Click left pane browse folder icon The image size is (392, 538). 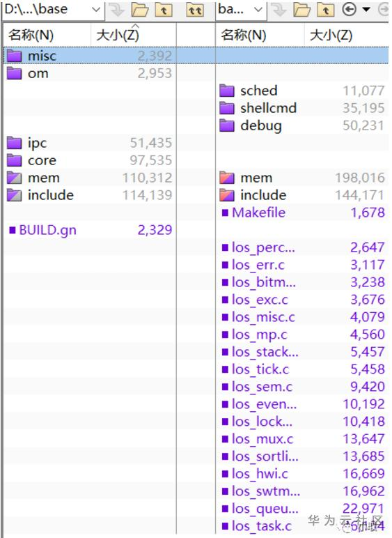click(140, 10)
